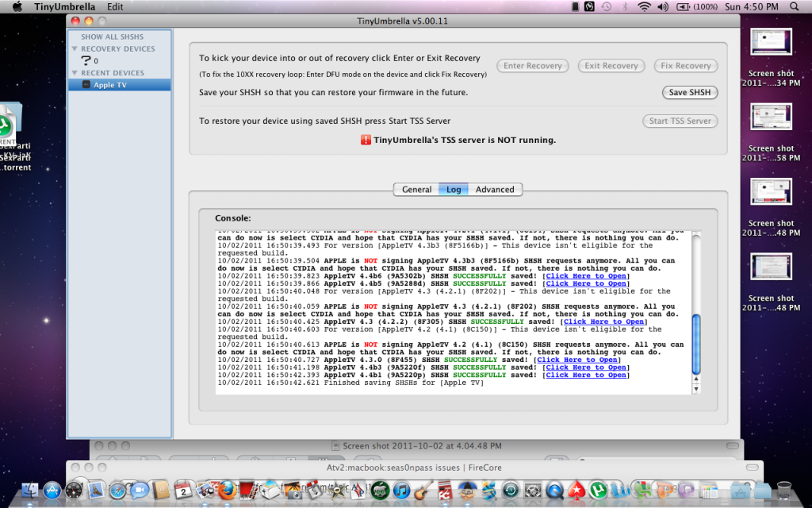Screen dimensions: 812x508
Task: Click the Bluetooth menu bar icon
Action: [625, 6]
